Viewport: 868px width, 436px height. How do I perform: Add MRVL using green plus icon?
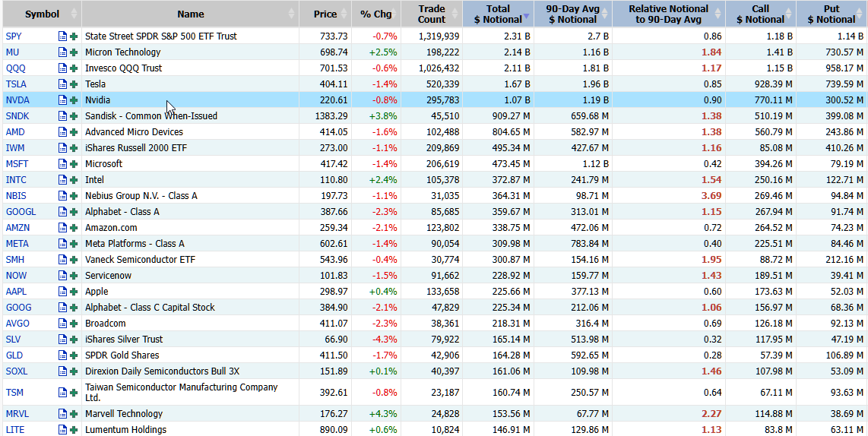[x=74, y=414]
